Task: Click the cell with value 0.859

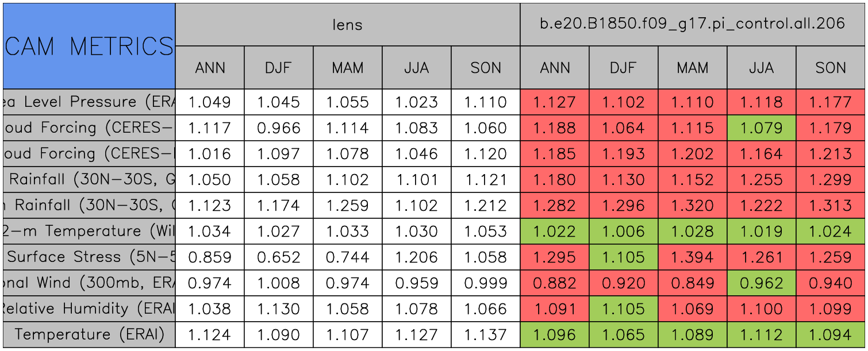Action: [210, 257]
